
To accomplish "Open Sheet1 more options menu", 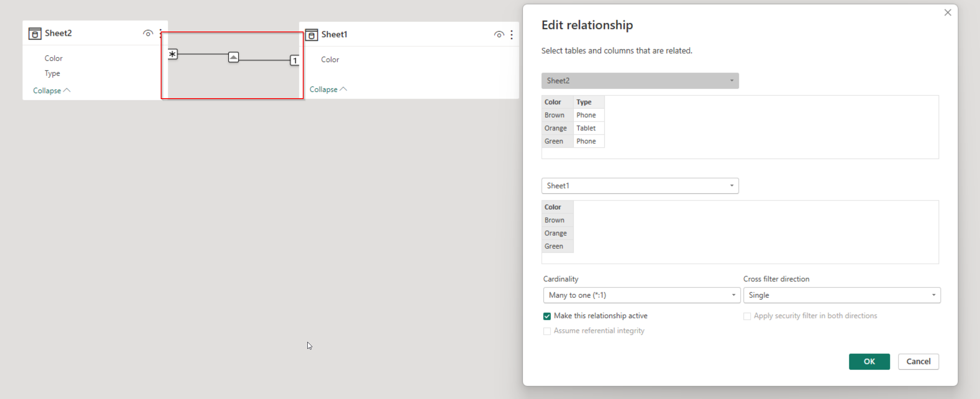I will [512, 34].
